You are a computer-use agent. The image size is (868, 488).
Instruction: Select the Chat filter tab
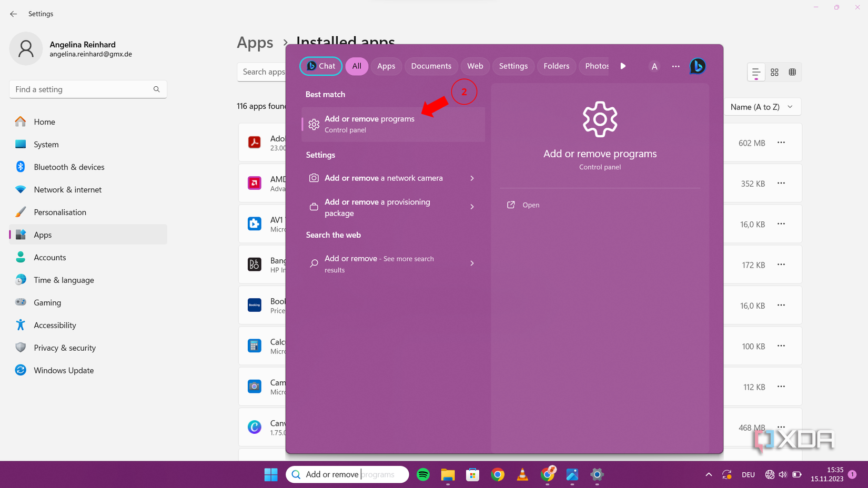[x=321, y=66]
